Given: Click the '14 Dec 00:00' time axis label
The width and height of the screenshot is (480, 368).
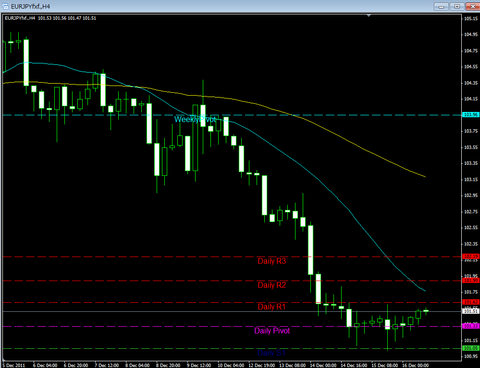Looking at the screenshot, I should 323,365.
